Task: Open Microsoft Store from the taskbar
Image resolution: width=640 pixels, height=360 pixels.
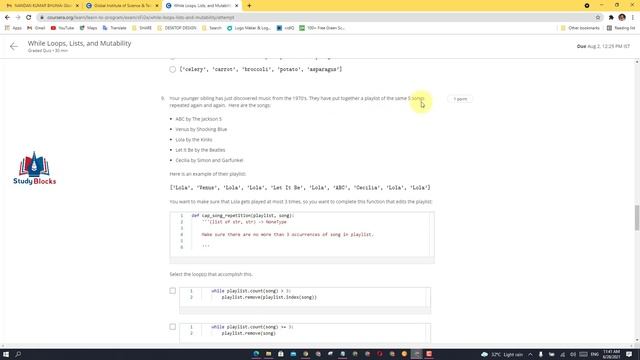Action: click(x=281, y=354)
